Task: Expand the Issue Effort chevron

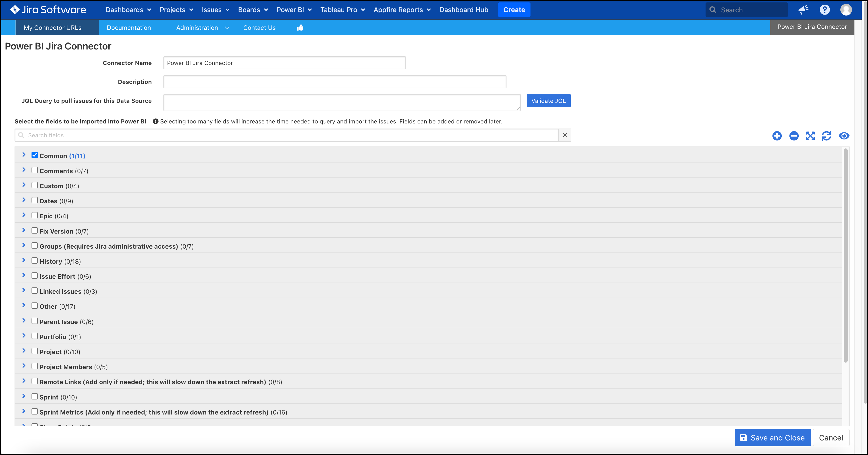Action: 24,275
